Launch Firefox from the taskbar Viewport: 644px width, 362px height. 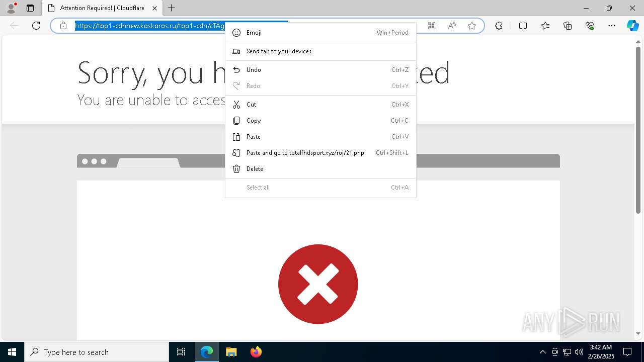tap(256, 352)
